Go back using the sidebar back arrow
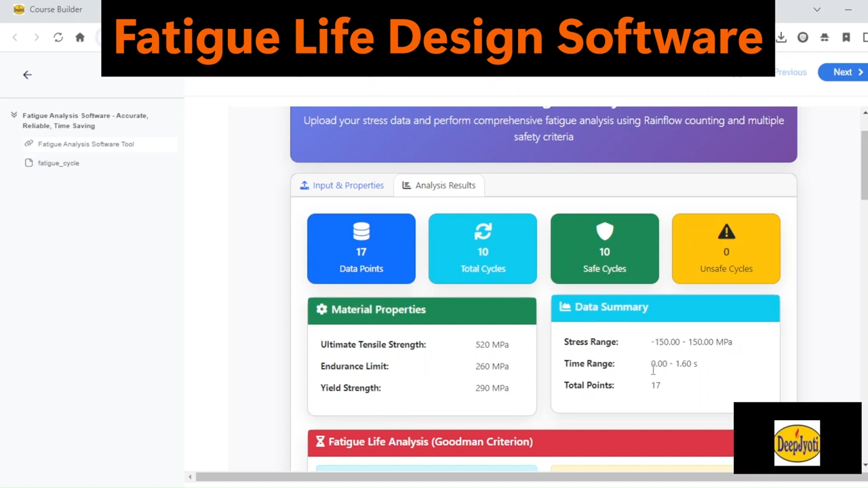 (27, 75)
